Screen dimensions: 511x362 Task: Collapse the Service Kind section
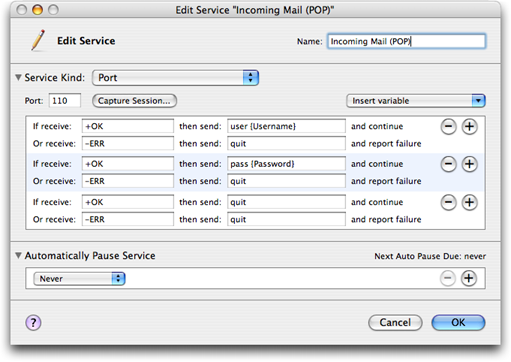(18, 77)
